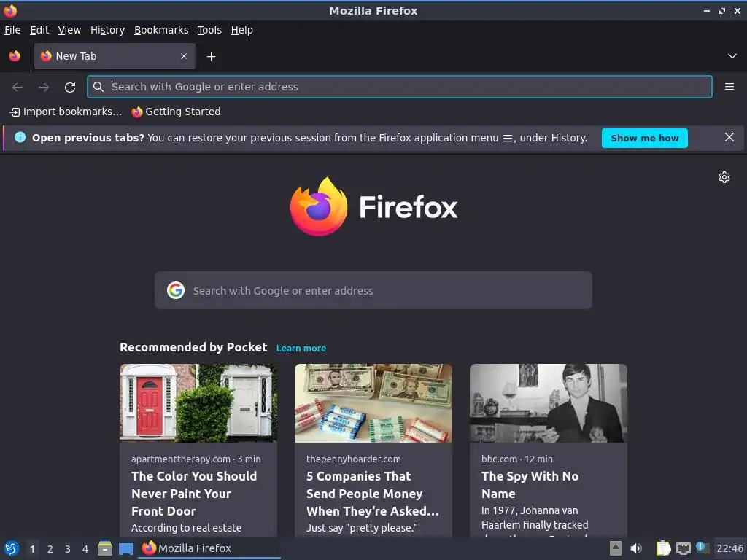This screenshot has width=747, height=560.
Task: Open the Bookmarks menu
Action: click(161, 30)
